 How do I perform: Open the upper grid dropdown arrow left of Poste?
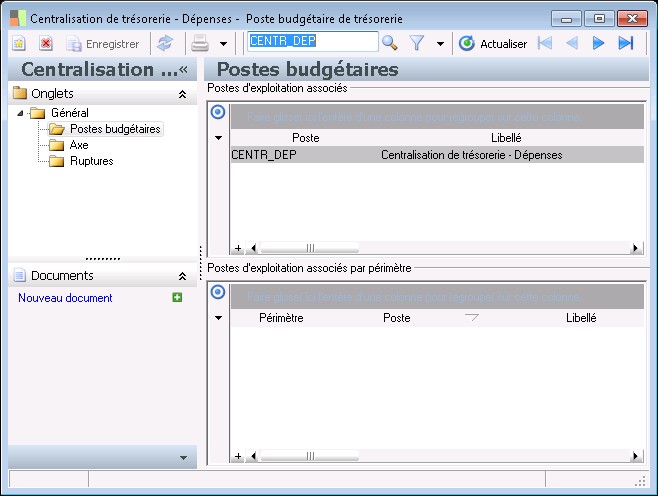(218, 138)
